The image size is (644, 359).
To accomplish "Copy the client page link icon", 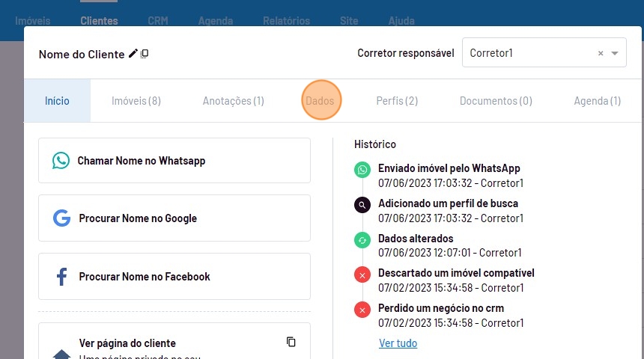I will click(x=291, y=342).
